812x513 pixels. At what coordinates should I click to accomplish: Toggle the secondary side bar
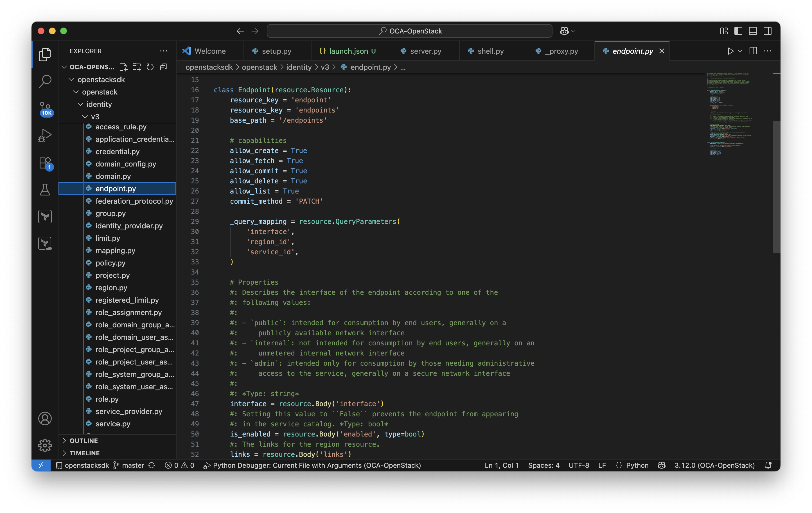(768, 31)
